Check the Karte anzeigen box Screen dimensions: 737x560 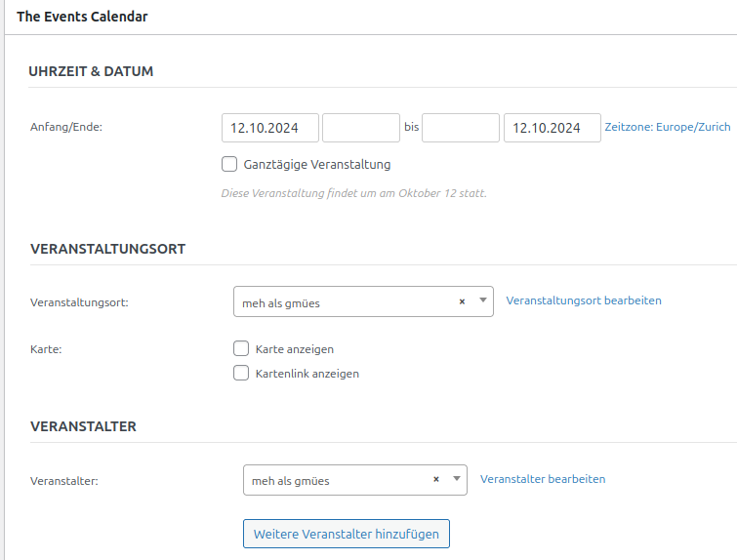(x=241, y=348)
